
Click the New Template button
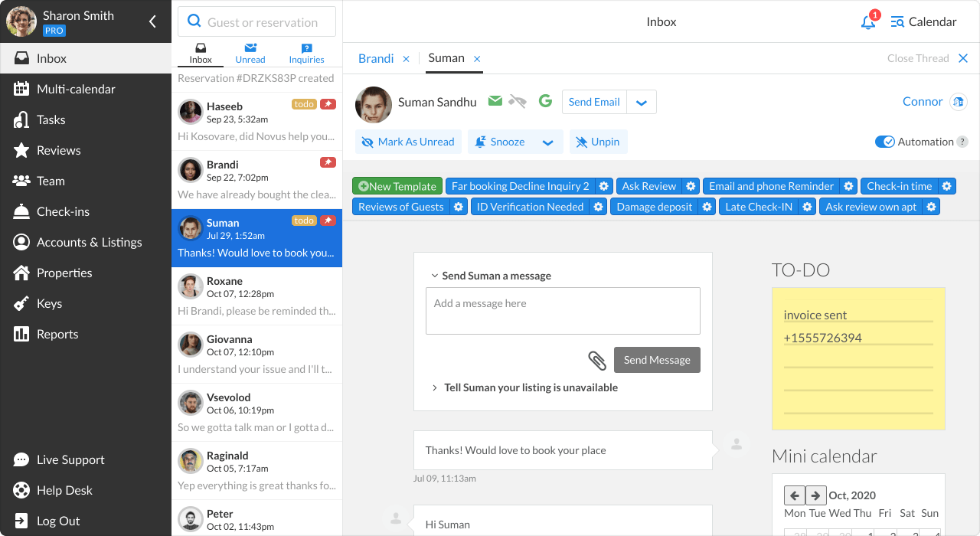point(397,186)
